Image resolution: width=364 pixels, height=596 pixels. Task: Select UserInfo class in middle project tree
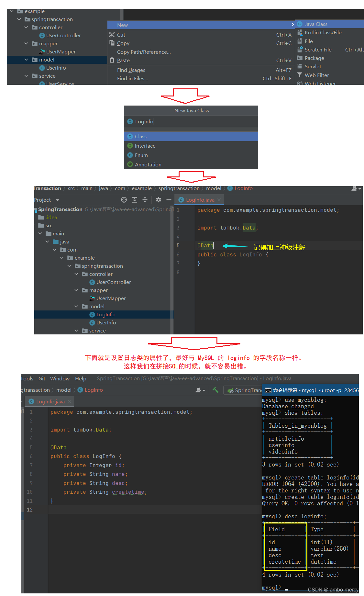coord(103,322)
